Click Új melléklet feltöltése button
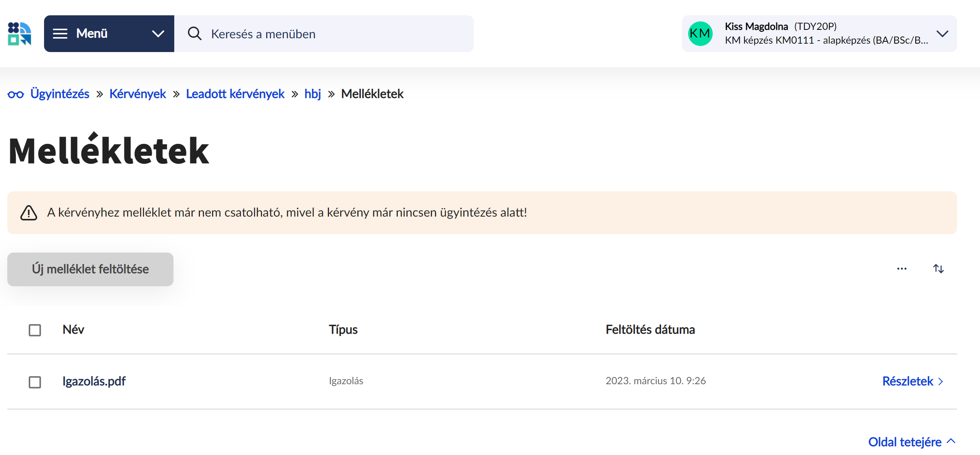 [90, 269]
